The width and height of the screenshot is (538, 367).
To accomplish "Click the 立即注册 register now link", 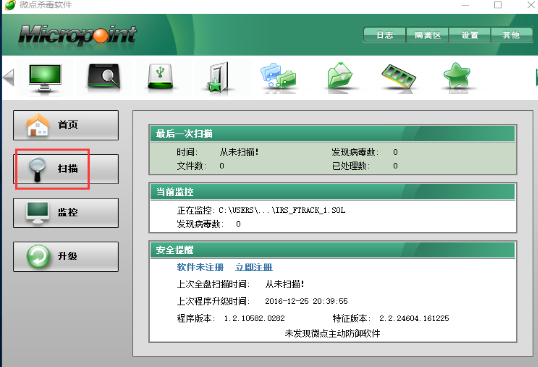I will pos(254,267).
